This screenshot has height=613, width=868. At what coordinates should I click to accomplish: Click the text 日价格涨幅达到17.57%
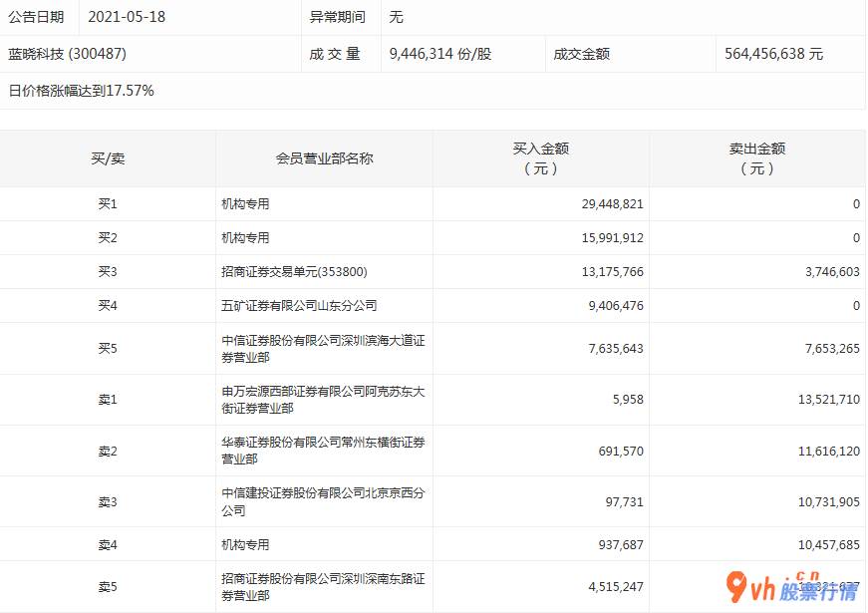[81, 91]
